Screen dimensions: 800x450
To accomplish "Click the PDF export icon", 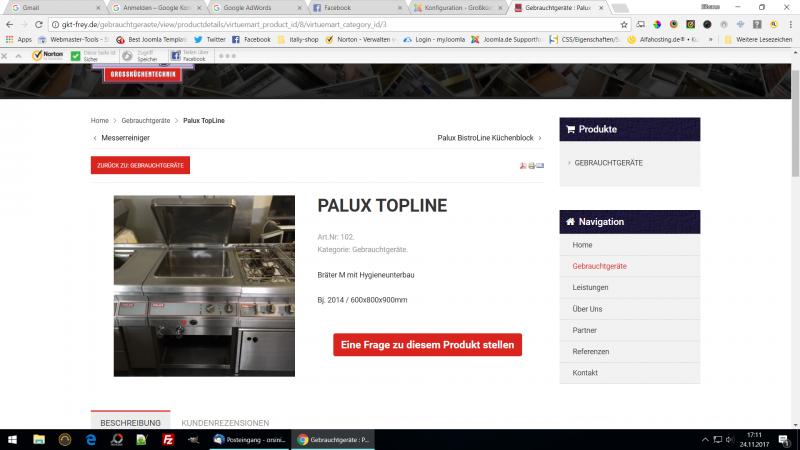I will coord(523,165).
